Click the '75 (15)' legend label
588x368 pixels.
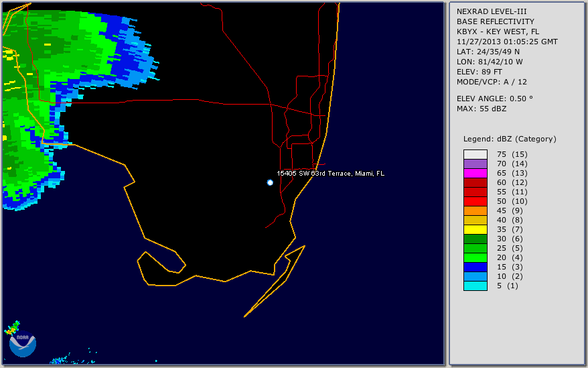512,154
